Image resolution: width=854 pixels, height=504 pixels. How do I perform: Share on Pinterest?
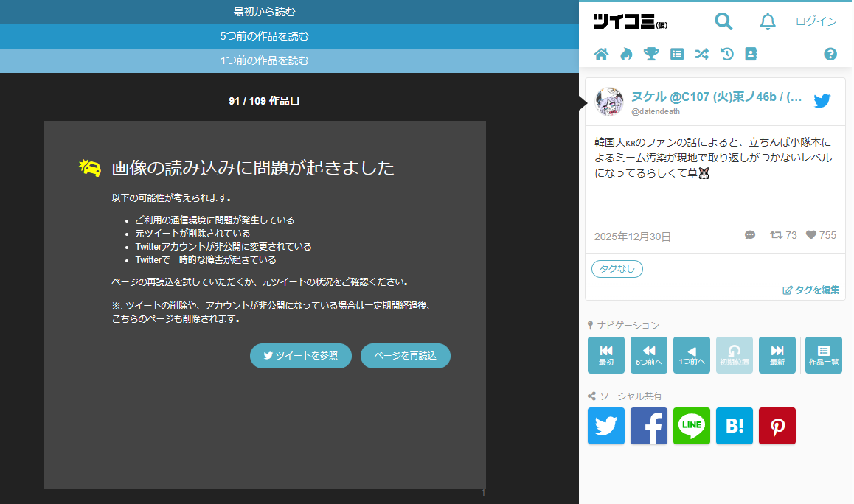[x=777, y=426]
